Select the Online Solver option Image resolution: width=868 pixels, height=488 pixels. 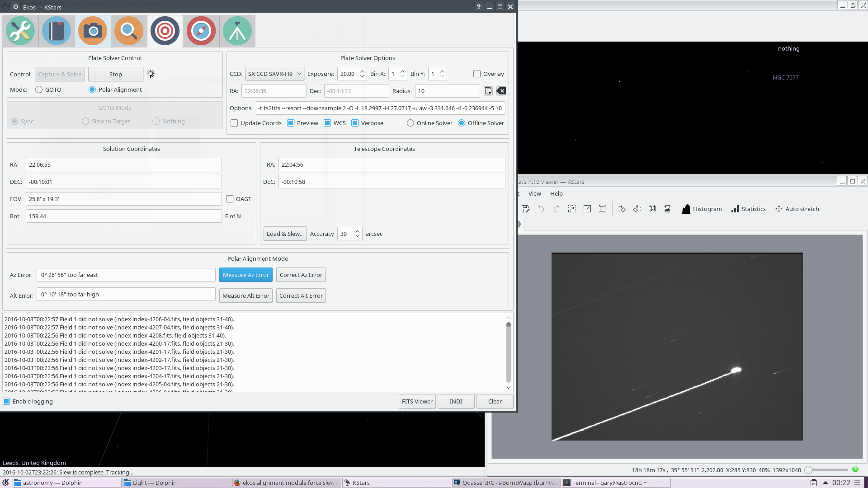[410, 123]
